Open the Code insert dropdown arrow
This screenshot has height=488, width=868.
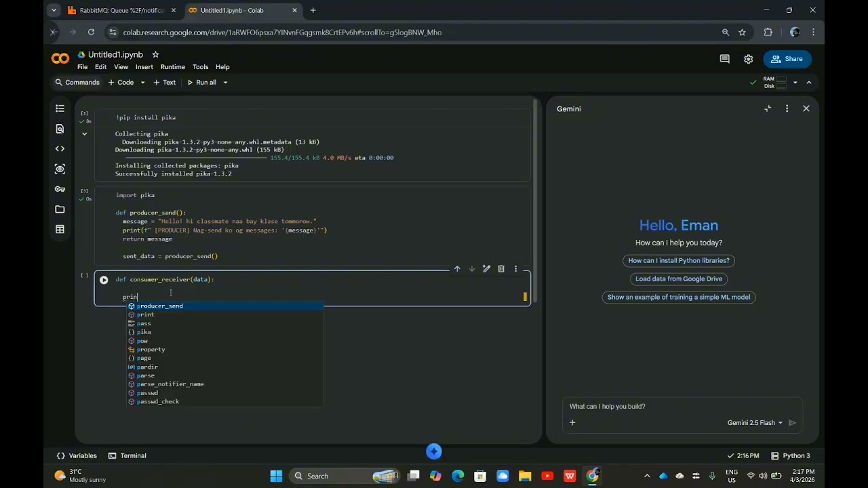142,83
